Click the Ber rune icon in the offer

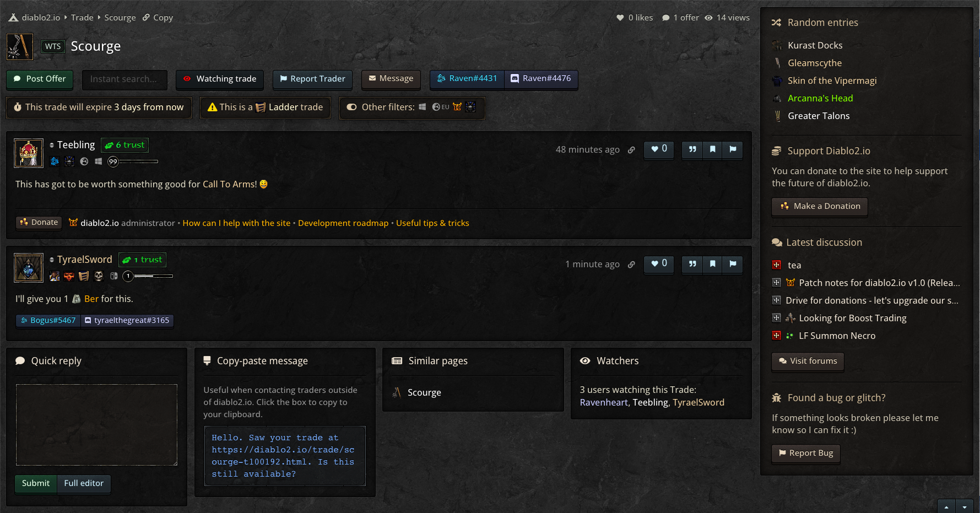77,299
